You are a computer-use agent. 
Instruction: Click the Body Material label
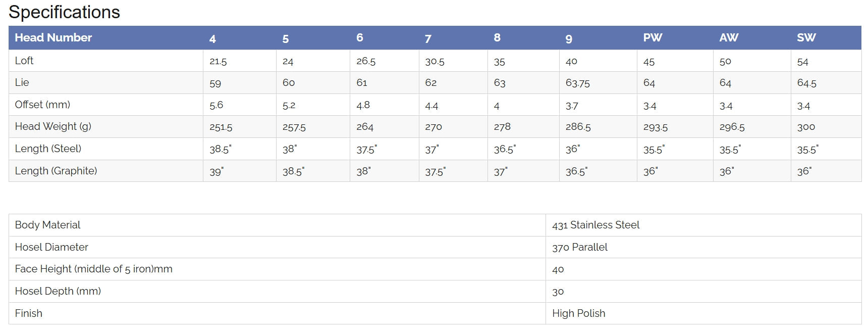tap(47, 225)
